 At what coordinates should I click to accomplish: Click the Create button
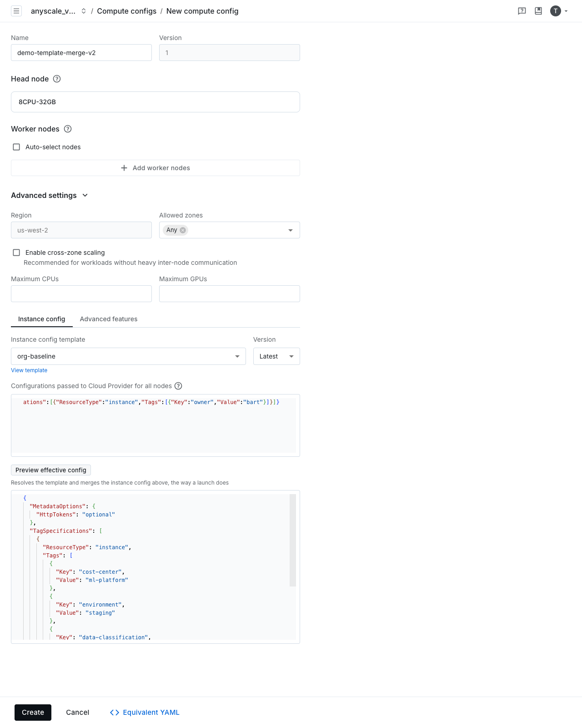pyautogui.click(x=33, y=713)
